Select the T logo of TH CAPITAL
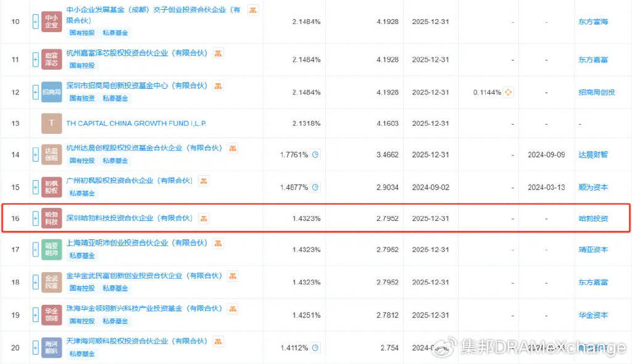632x364 pixels. tap(52, 123)
